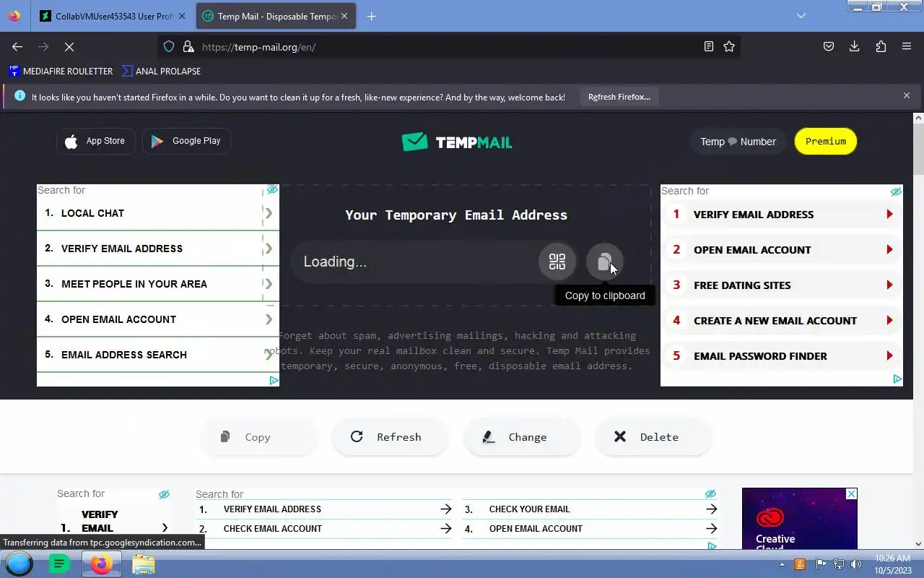The image size is (924, 578).
Task: Open the Temp Number link
Action: pos(738,142)
